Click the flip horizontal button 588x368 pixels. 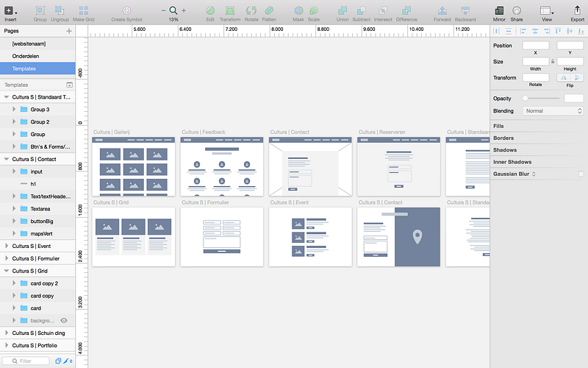(563, 77)
